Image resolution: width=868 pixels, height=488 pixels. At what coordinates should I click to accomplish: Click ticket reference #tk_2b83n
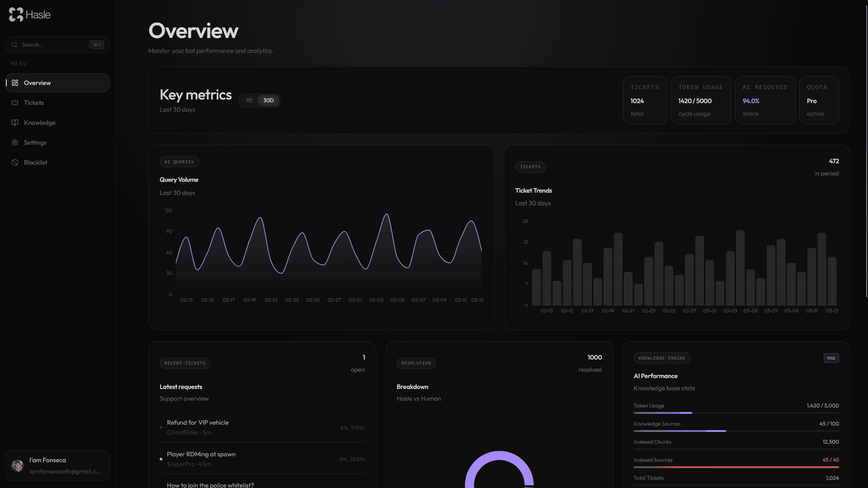352,459
